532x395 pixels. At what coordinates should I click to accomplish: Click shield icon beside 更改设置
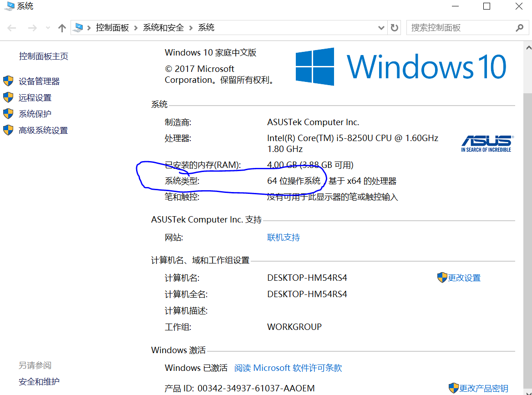pos(442,278)
